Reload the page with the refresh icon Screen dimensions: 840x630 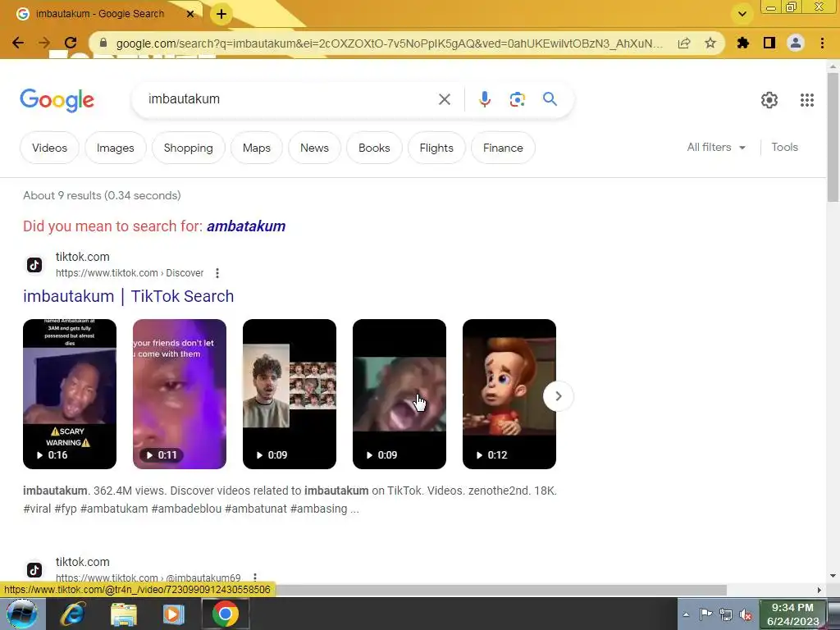(71, 43)
